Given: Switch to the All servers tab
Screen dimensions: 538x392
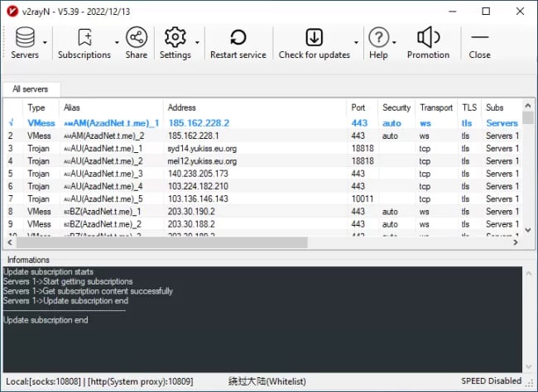Looking at the screenshot, I should [31, 89].
